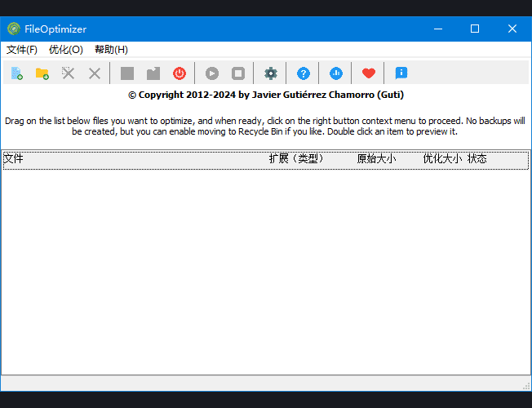The width and height of the screenshot is (532, 408).
Task: Open the 帮助(H) menu
Action: click(x=111, y=50)
